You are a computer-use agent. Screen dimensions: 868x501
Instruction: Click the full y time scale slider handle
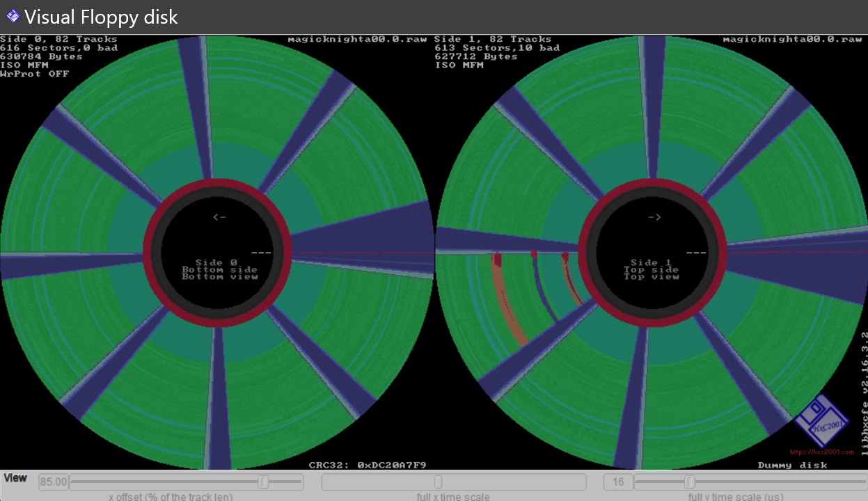click(689, 482)
